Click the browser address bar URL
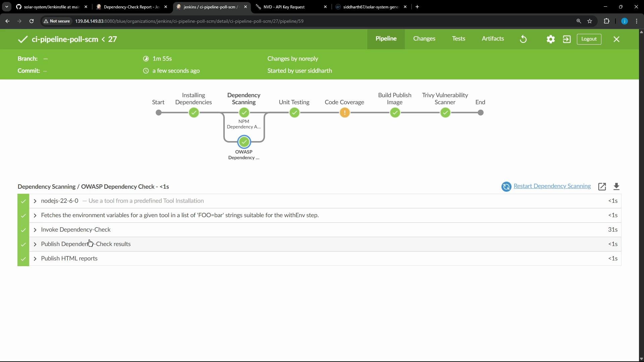This screenshot has width=644, height=362. click(x=189, y=21)
